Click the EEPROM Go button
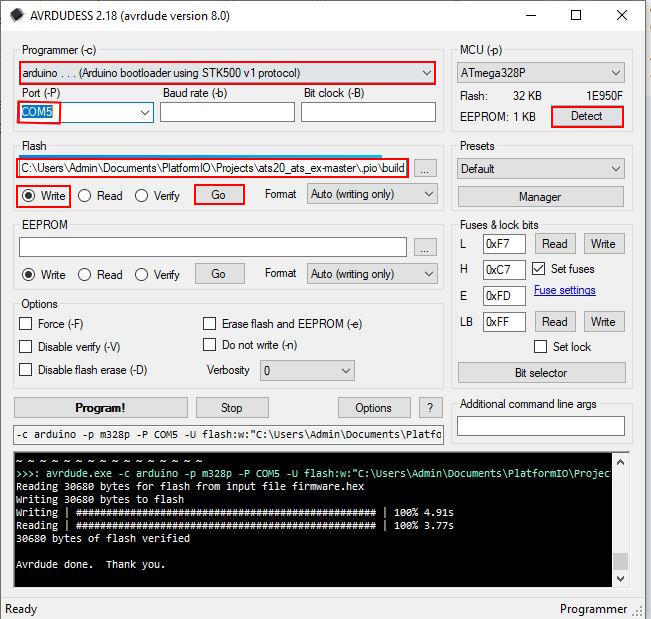651x619 pixels. click(220, 274)
